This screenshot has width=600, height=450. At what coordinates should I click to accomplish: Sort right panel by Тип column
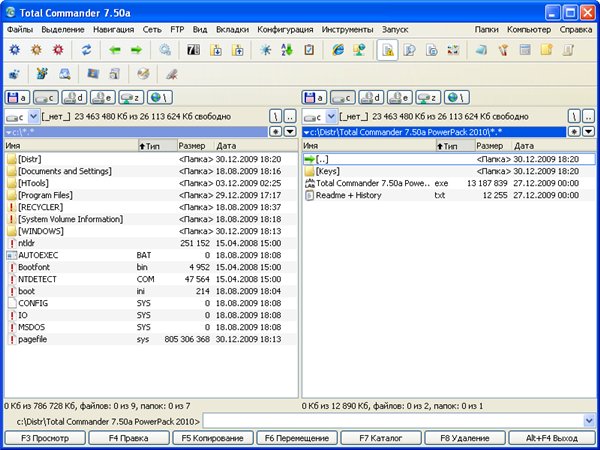click(x=455, y=146)
